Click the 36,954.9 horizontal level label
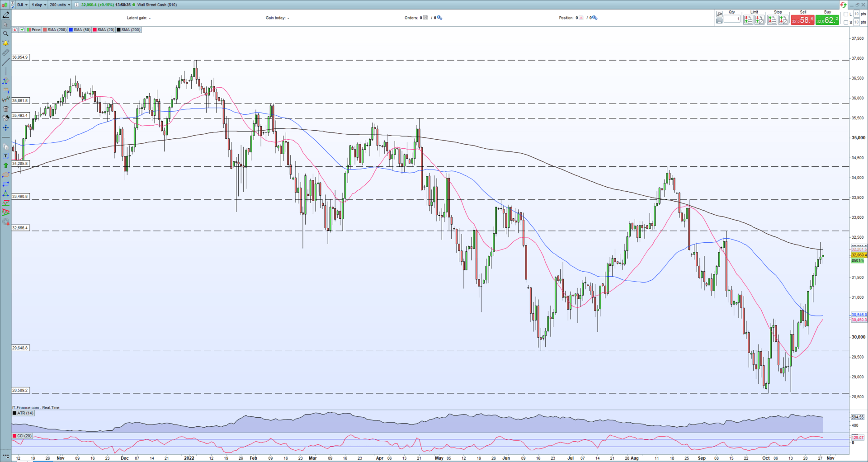 pos(20,57)
